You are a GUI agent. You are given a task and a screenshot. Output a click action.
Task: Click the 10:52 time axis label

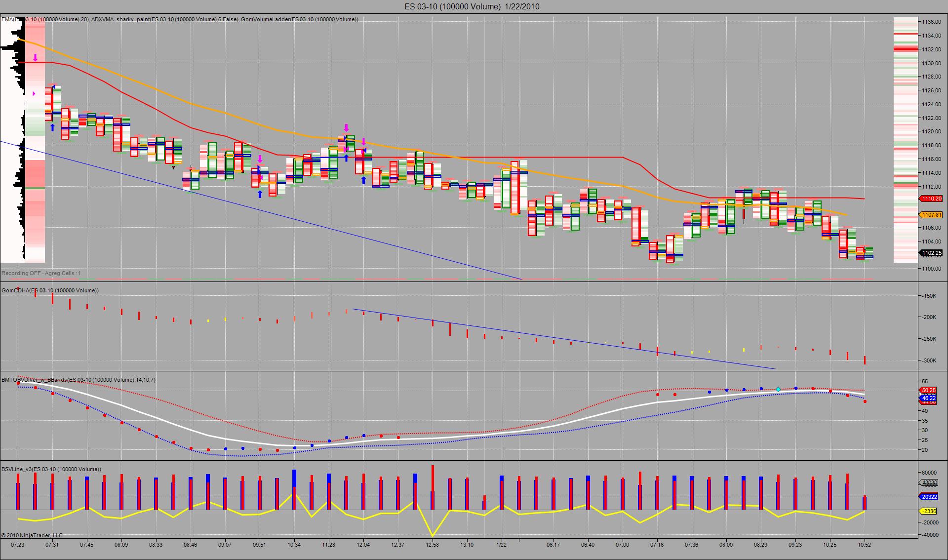[865, 545]
